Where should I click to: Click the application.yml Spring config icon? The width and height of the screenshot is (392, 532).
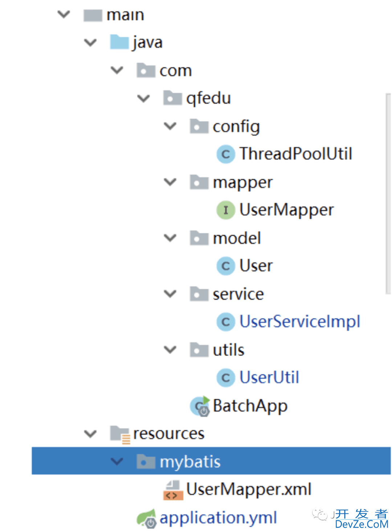(x=147, y=518)
